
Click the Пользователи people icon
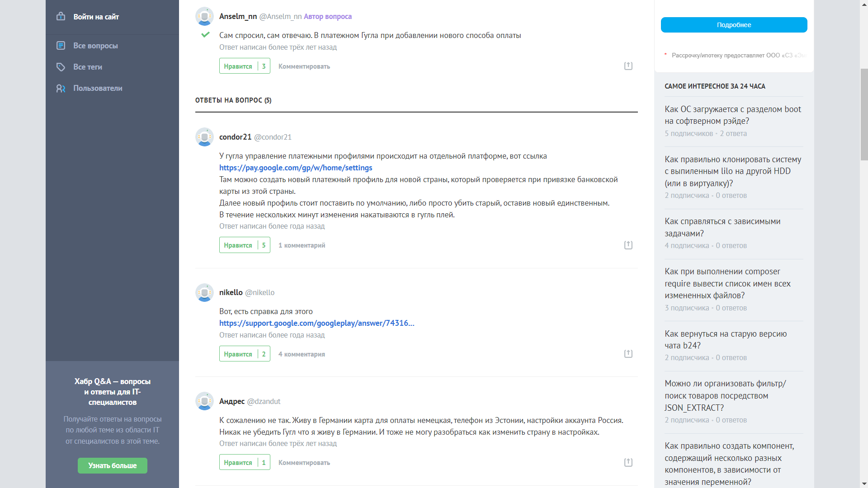click(61, 88)
